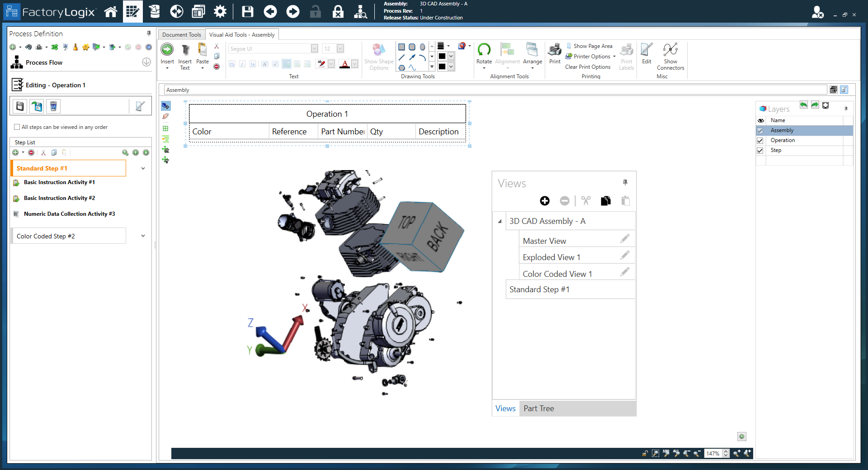Zoom the document to 100% via status bar icon
Viewport: 868px width, 470px height.
(665, 453)
